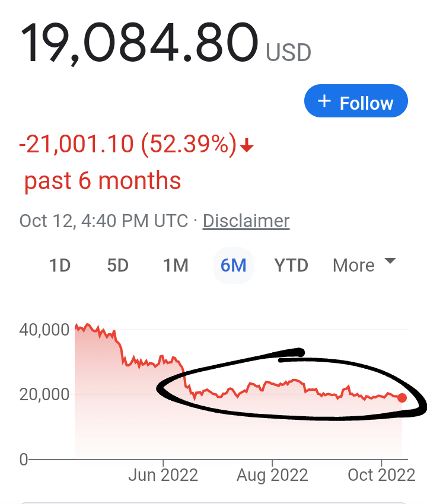Open the More time ranges menu
The image size is (427, 504).
point(354,265)
